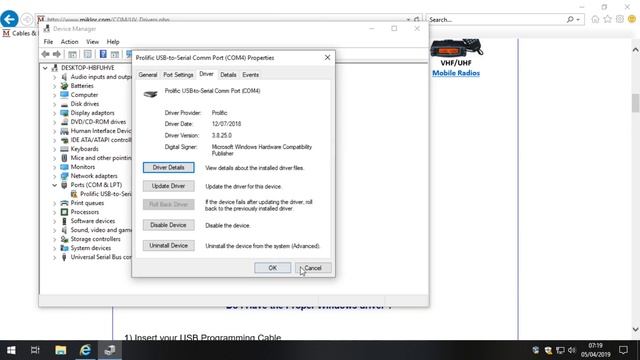Click the Driver Details button
Image resolution: width=640 pixels, height=360 pixels.
pos(169,167)
